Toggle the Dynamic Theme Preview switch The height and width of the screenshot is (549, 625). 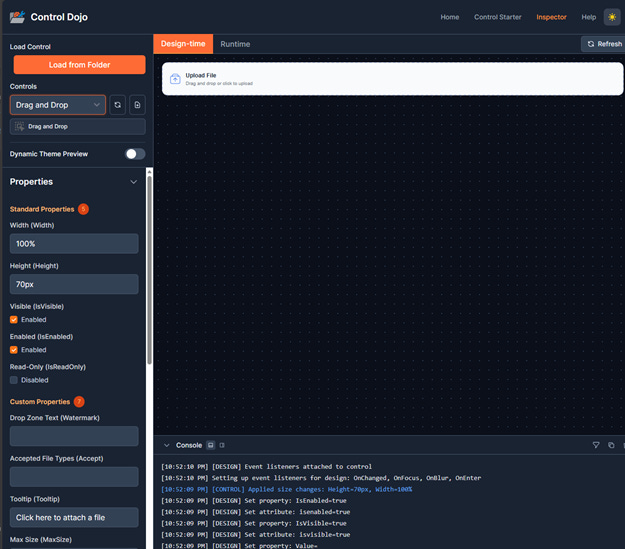(135, 154)
